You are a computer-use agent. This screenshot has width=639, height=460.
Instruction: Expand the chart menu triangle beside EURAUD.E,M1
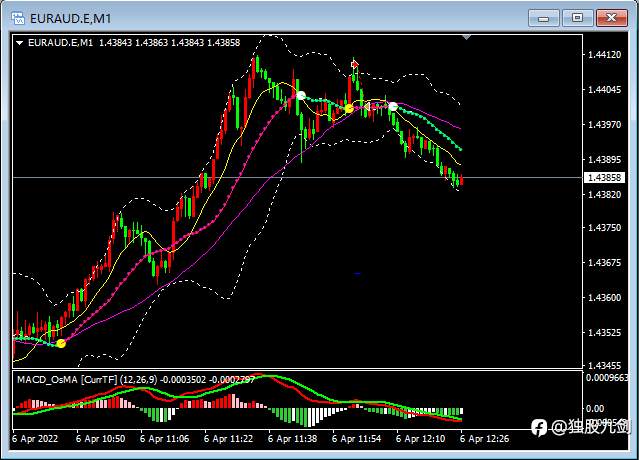19,43
